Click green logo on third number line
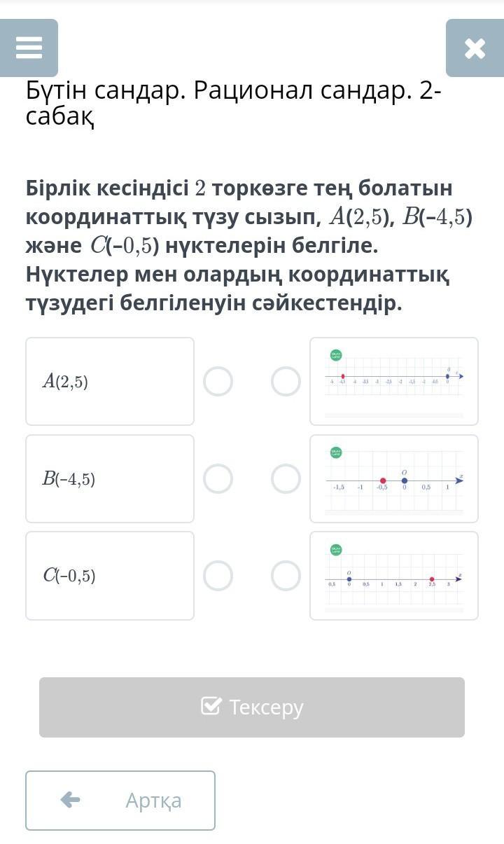Screen dimensions: 504x844 pos(336,550)
